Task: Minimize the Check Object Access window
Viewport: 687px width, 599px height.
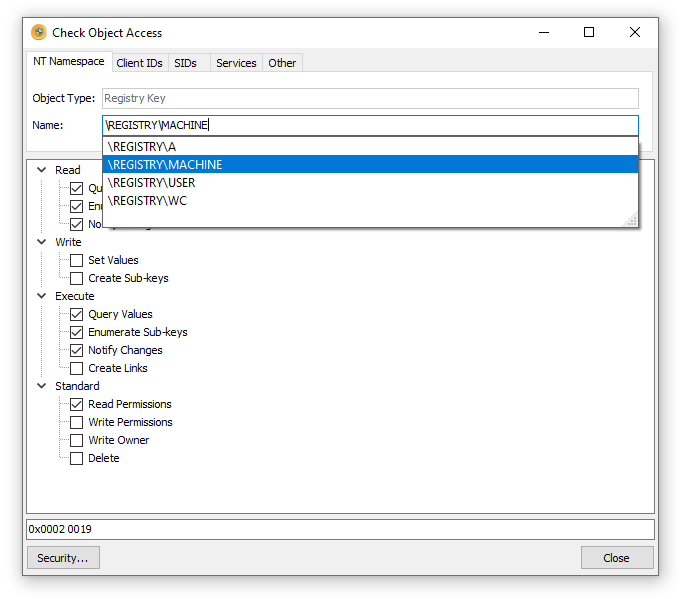Action: 544,32
